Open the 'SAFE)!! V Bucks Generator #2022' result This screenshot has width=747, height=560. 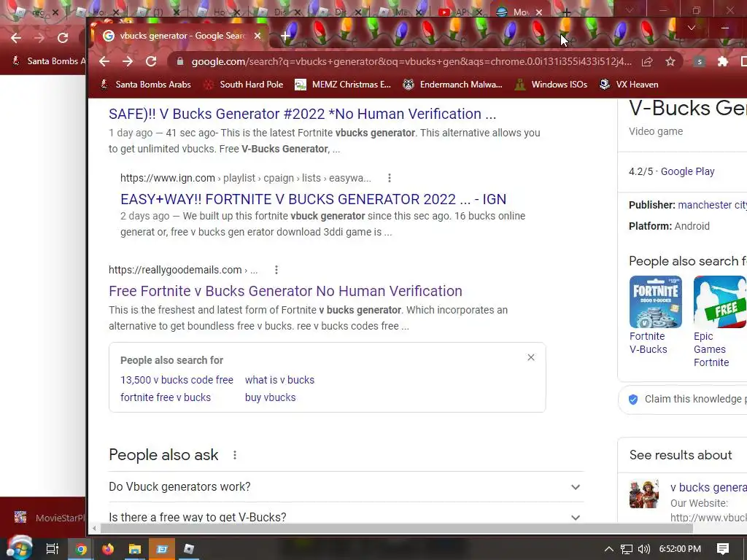pos(302,114)
